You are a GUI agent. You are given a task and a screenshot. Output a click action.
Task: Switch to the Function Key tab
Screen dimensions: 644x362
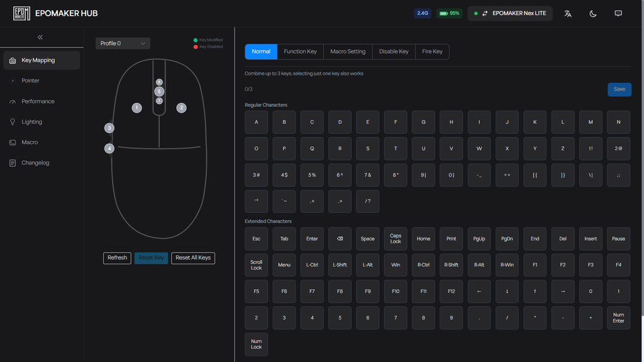pos(300,52)
